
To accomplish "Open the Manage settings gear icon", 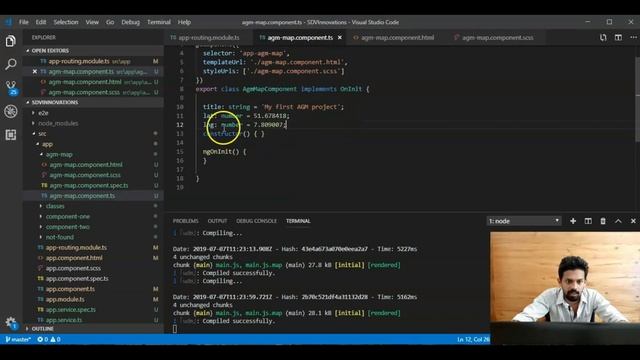I will (x=11, y=323).
